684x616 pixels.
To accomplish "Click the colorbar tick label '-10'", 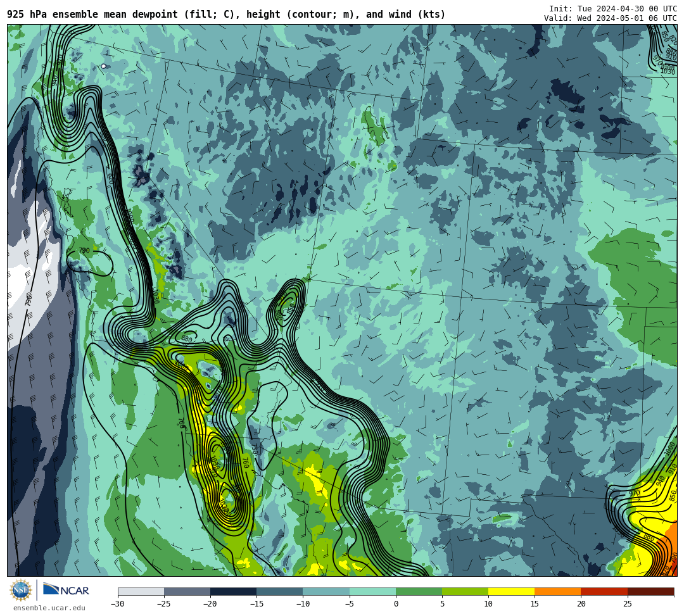I will [x=303, y=604].
